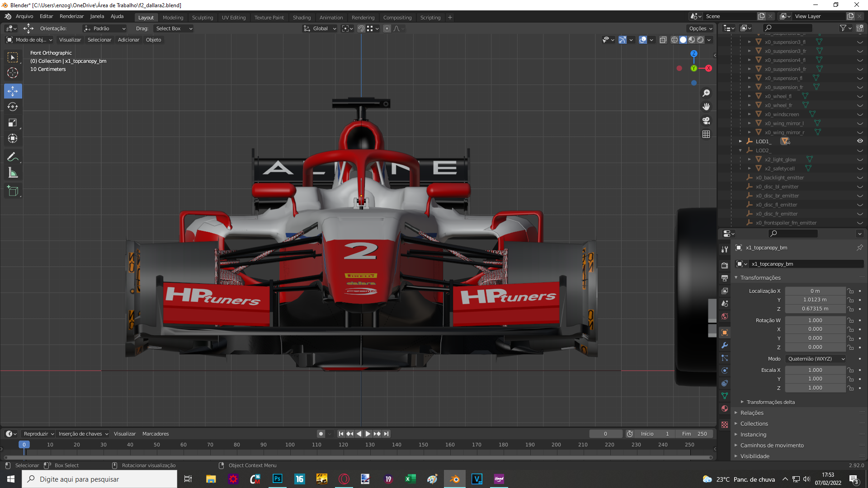Activate the Move tool
The height and width of the screenshot is (488, 868).
point(13,91)
